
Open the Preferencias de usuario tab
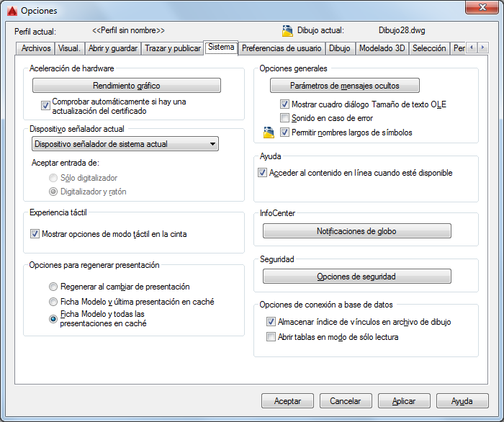pyautogui.click(x=282, y=48)
